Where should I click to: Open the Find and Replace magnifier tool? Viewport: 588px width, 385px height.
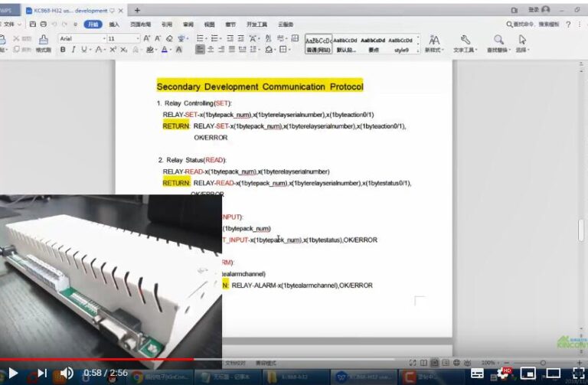[x=498, y=42]
